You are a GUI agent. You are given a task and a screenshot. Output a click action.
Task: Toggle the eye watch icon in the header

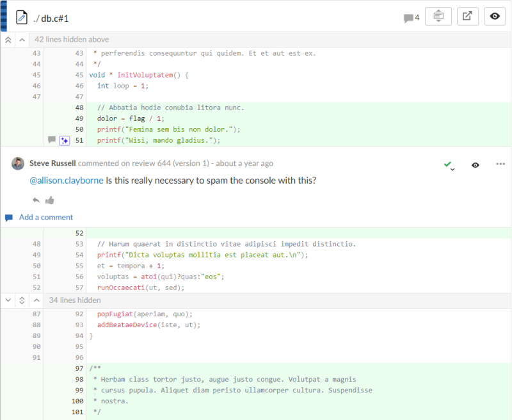494,16
